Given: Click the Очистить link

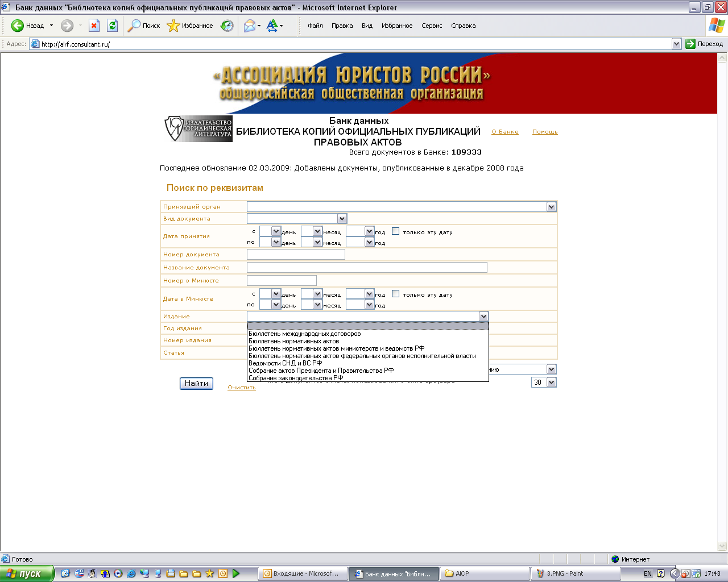Looking at the screenshot, I should point(242,388).
